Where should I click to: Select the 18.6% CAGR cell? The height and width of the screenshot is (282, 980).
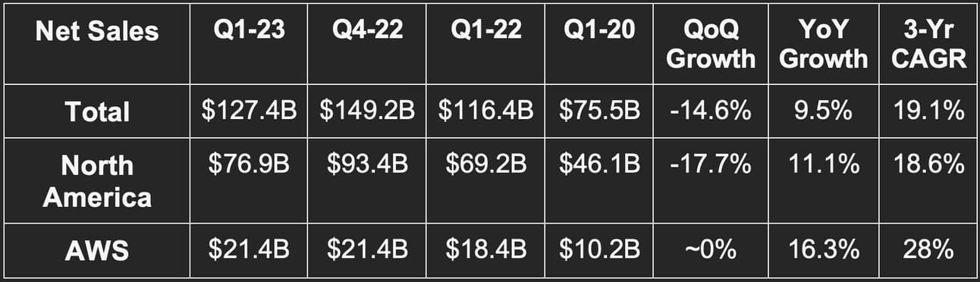click(x=929, y=164)
